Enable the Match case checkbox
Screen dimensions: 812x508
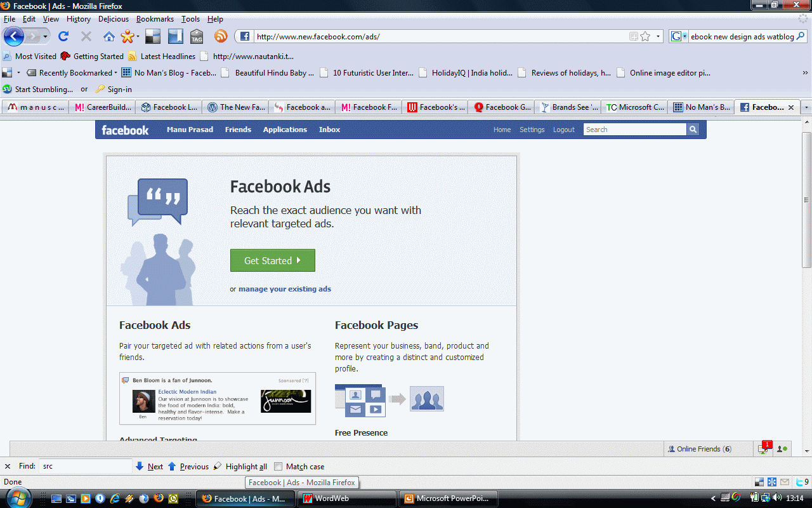coord(278,466)
